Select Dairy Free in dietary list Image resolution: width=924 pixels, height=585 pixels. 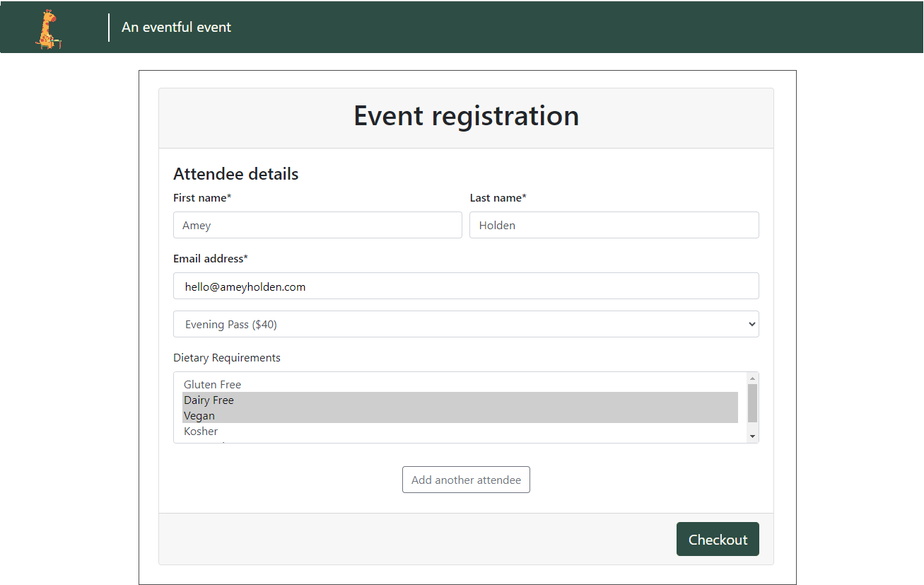pos(460,400)
